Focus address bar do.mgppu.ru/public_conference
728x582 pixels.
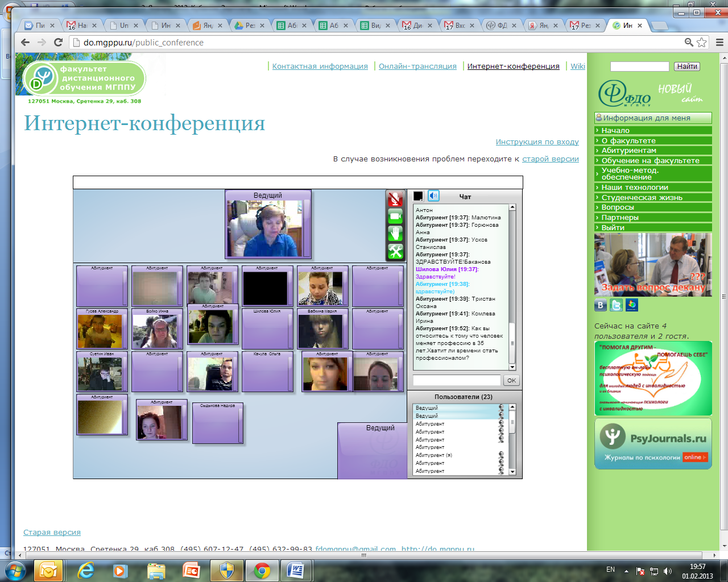click(375, 42)
